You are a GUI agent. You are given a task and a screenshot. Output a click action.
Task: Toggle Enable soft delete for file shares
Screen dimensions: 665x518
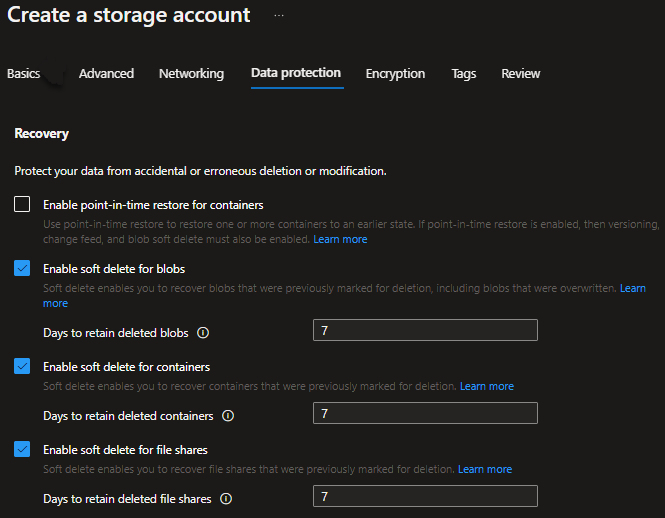pyautogui.click(x=22, y=449)
